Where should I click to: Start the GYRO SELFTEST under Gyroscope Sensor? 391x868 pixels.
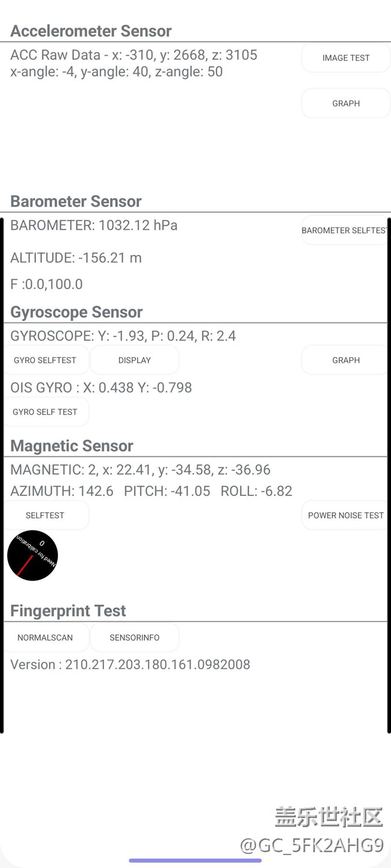pos(45,360)
